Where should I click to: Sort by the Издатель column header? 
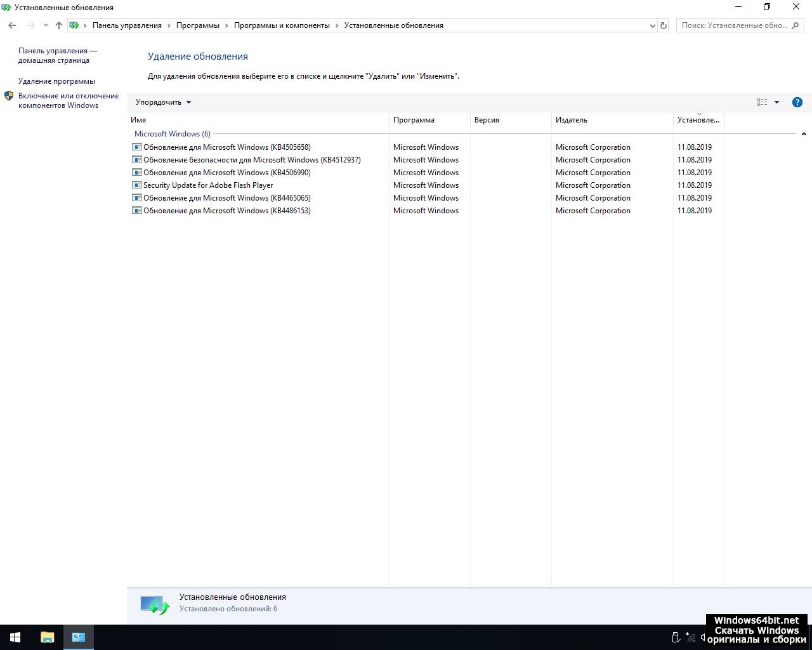572,120
